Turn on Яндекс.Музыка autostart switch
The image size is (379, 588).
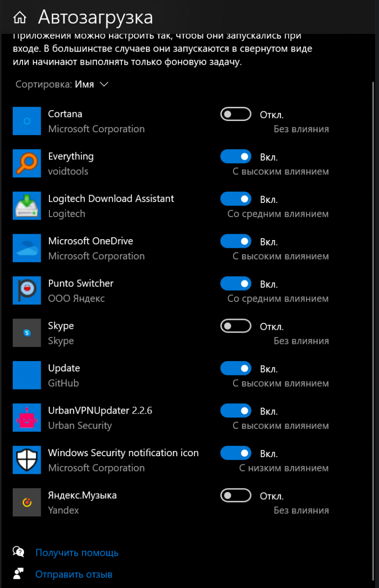pyautogui.click(x=236, y=496)
